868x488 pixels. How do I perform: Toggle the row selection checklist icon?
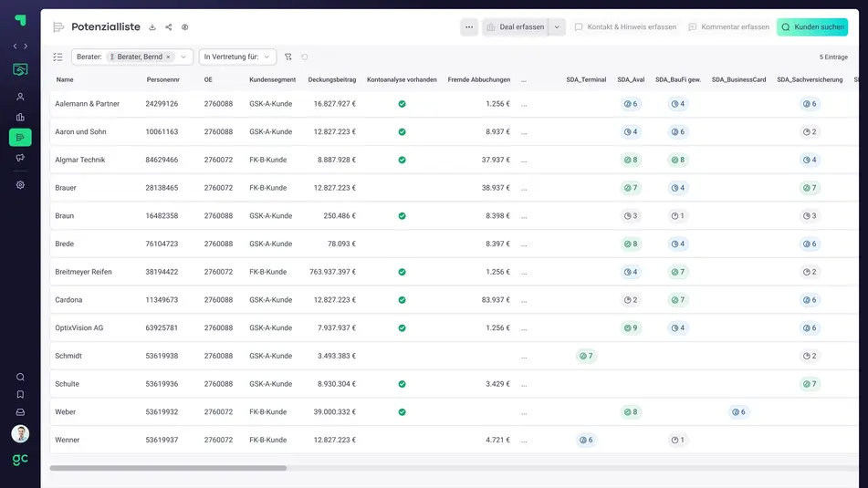click(58, 57)
